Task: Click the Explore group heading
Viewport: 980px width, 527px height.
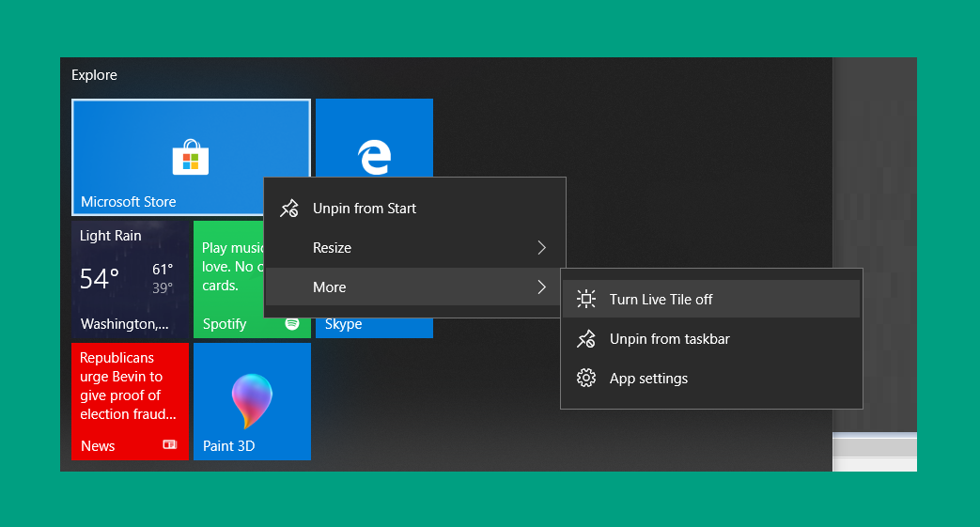Action: click(94, 75)
